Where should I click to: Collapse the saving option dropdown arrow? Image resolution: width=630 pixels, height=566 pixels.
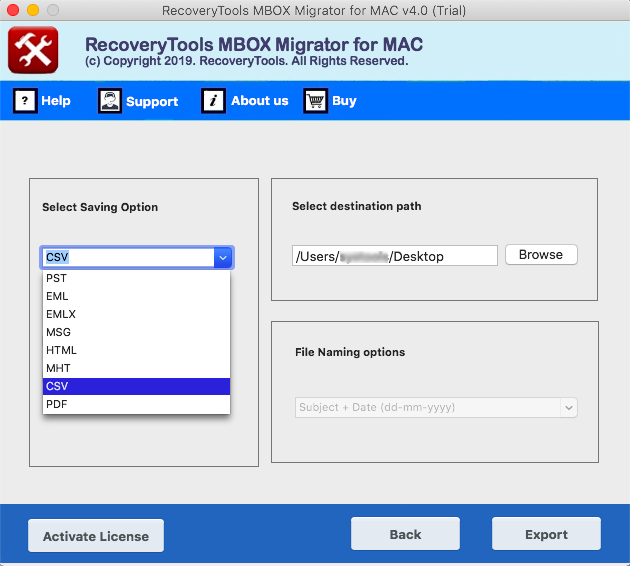223,257
